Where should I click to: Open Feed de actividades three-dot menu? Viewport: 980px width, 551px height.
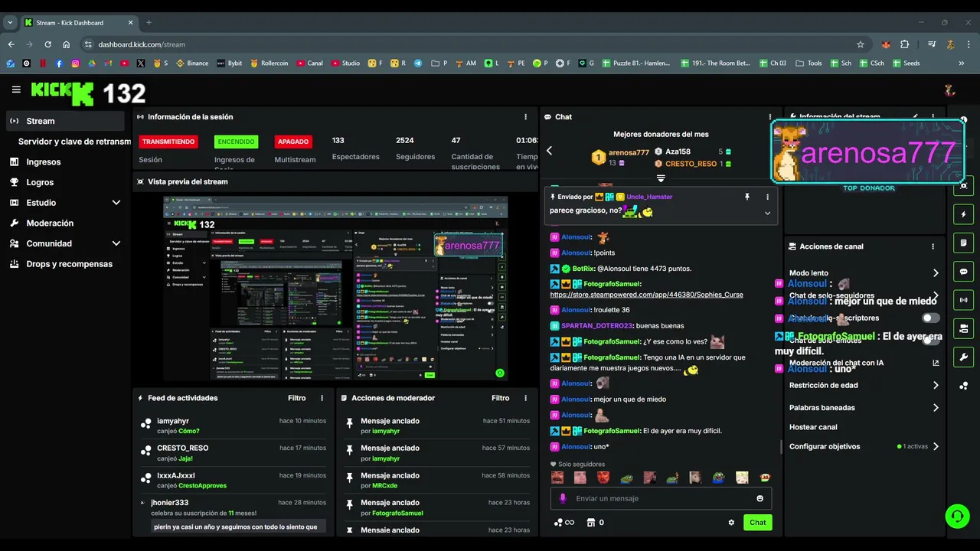point(322,398)
